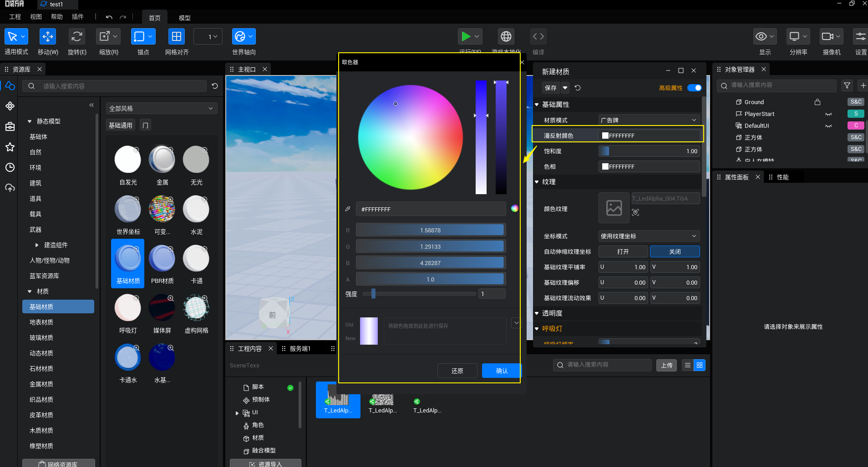
Task: Open the filter icon in object manager
Action: pyautogui.click(x=847, y=85)
